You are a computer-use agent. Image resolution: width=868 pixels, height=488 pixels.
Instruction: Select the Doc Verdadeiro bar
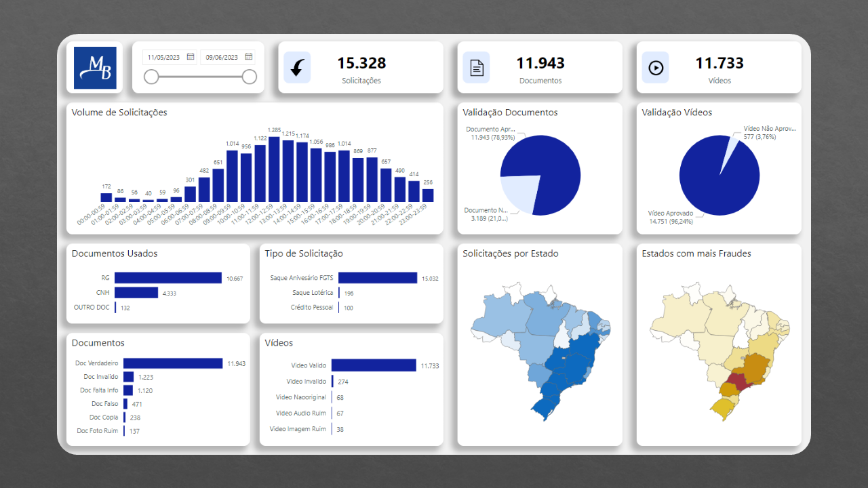click(172, 363)
